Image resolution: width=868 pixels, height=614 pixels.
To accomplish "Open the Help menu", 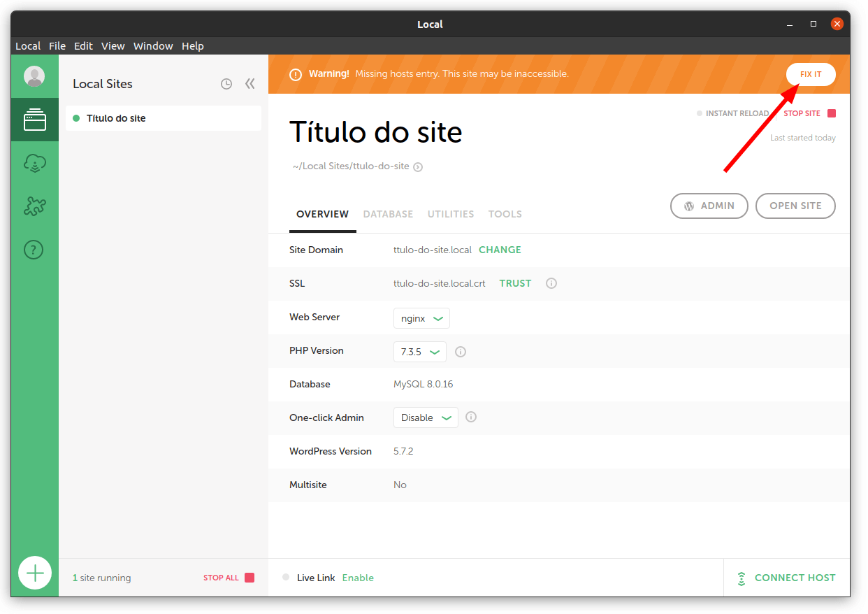I will tap(193, 46).
